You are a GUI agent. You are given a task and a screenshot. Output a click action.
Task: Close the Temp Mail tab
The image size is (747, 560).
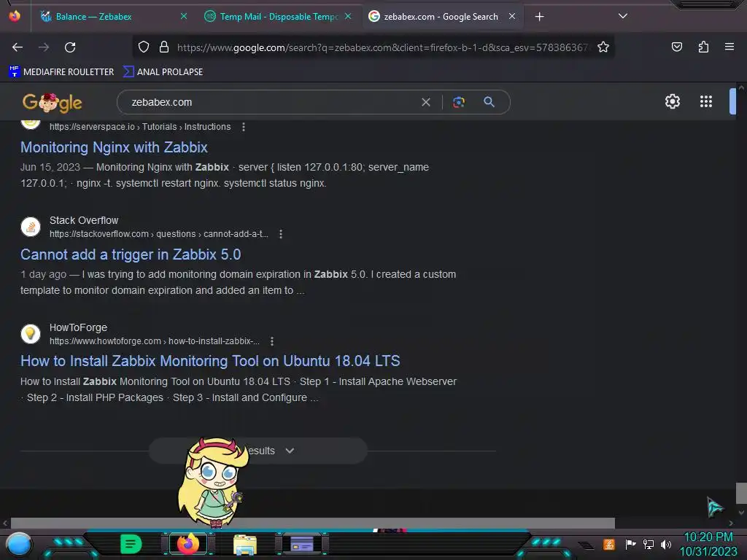pyautogui.click(x=348, y=16)
